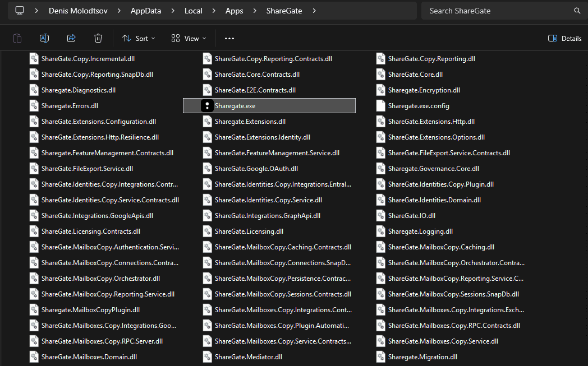The image size is (588, 366).
Task: Select the Sharegate.exe application icon
Action: [208, 105]
